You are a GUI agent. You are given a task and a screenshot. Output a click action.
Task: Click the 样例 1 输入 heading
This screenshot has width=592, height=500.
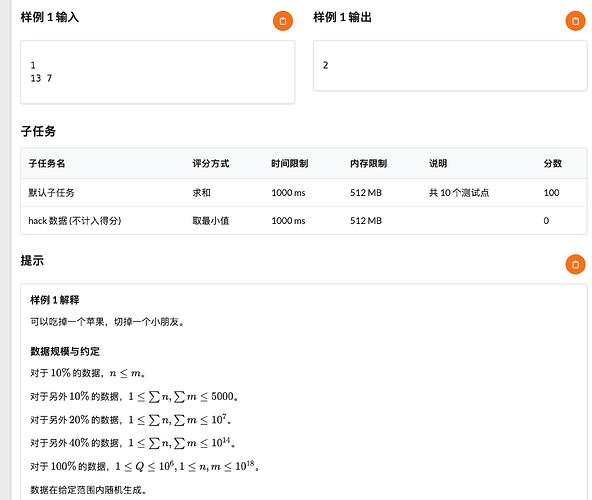click(49, 17)
